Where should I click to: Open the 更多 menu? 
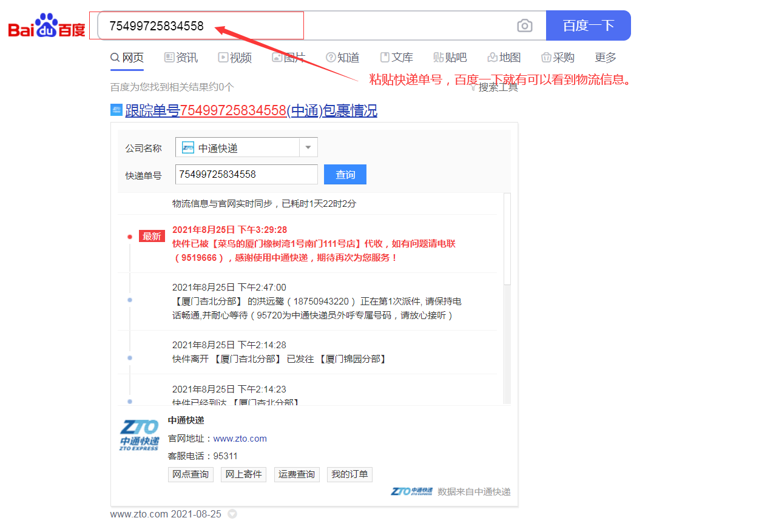[606, 58]
